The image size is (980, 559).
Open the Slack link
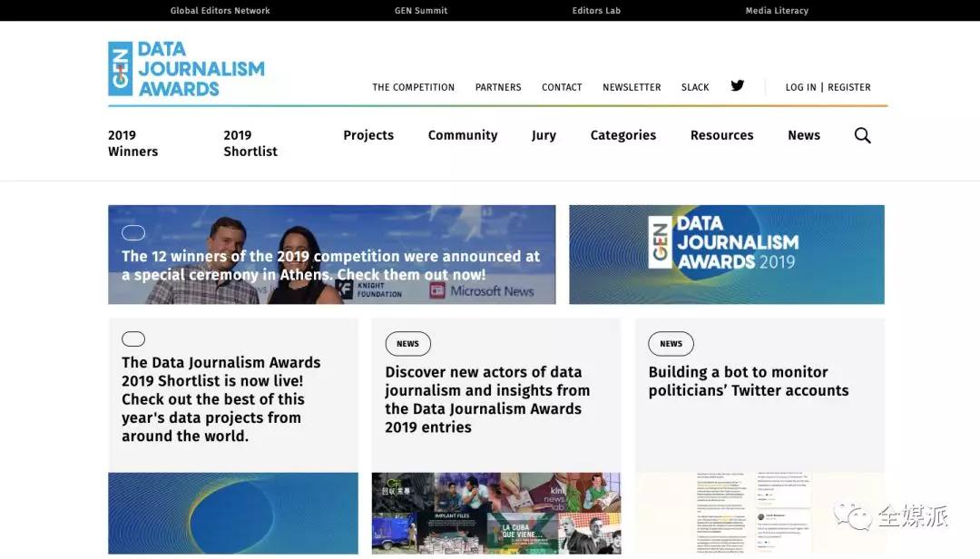[695, 87]
